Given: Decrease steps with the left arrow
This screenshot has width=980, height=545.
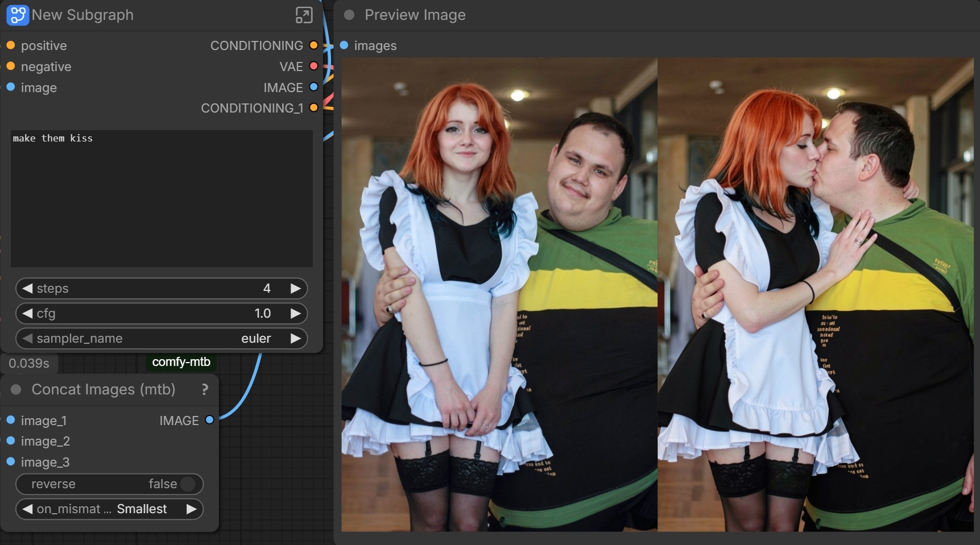Looking at the screenshot, I should pyautogui.click(x=27, y=288).
